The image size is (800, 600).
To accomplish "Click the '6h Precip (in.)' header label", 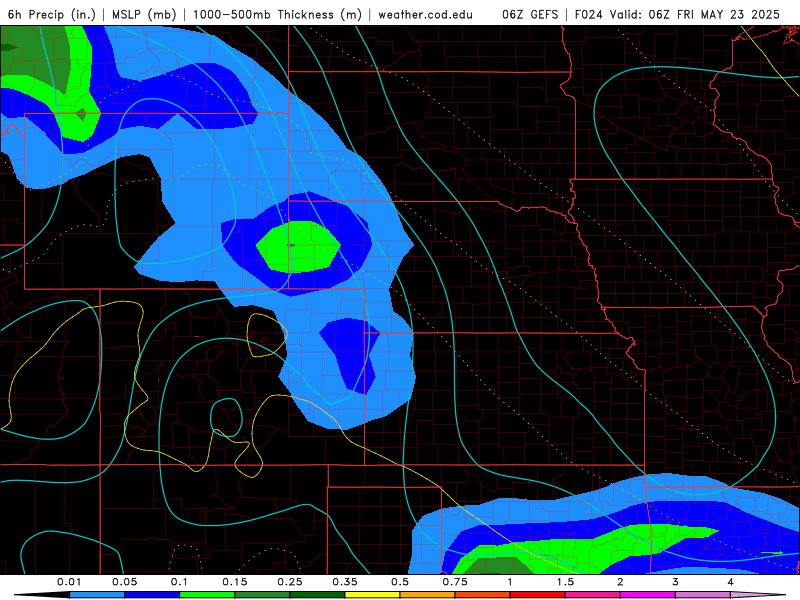I will (x=52, y=14).
